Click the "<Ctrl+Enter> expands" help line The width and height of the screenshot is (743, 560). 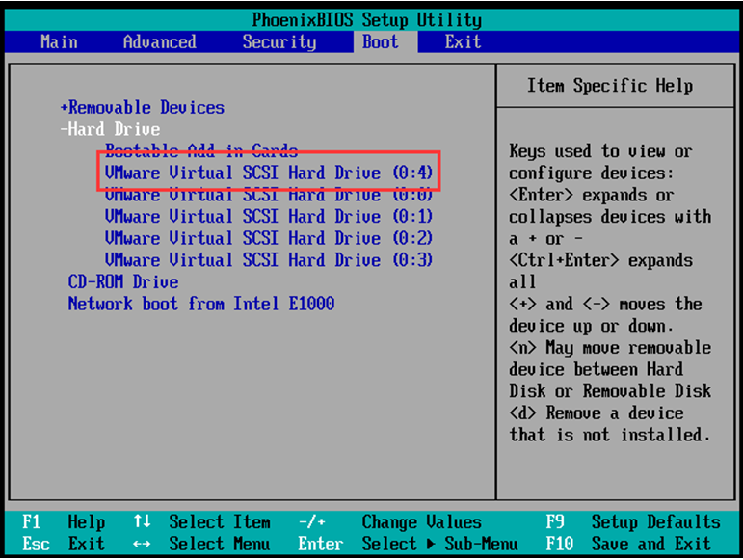click(x=600, y=260)
